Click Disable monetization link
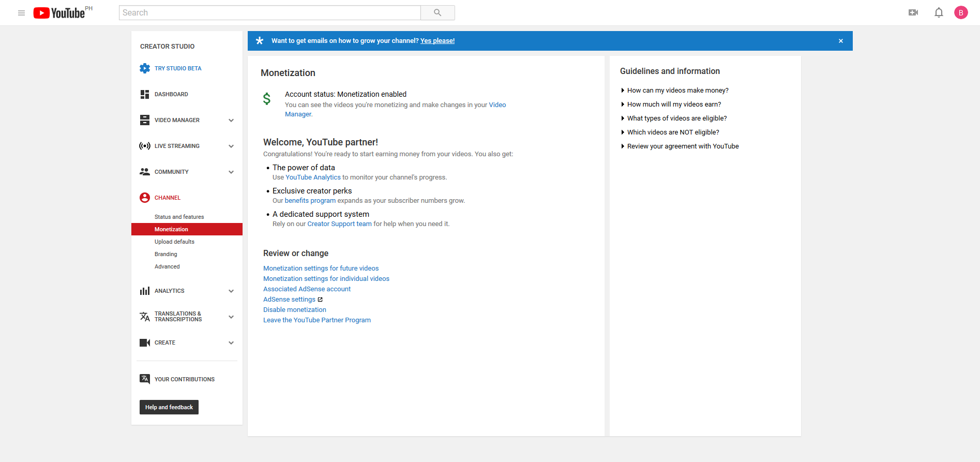 click(295, 310)
